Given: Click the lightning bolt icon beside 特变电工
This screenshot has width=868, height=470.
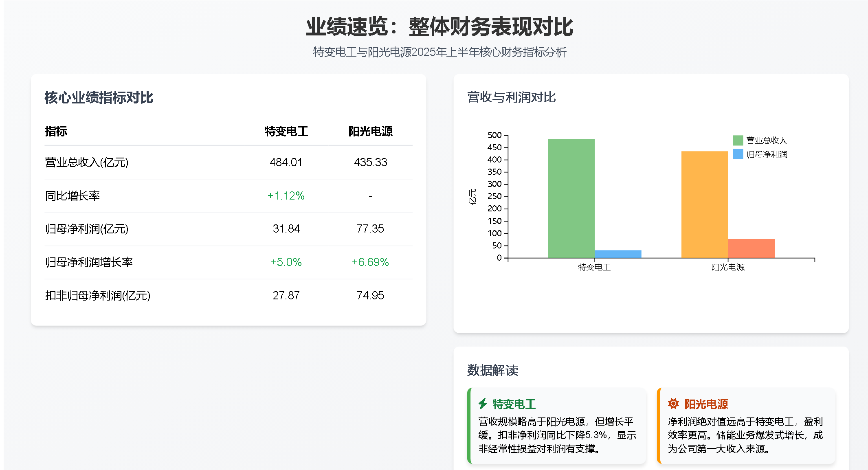Looking at the screenshot, I should pyautogui.click(x=483, y=404).
